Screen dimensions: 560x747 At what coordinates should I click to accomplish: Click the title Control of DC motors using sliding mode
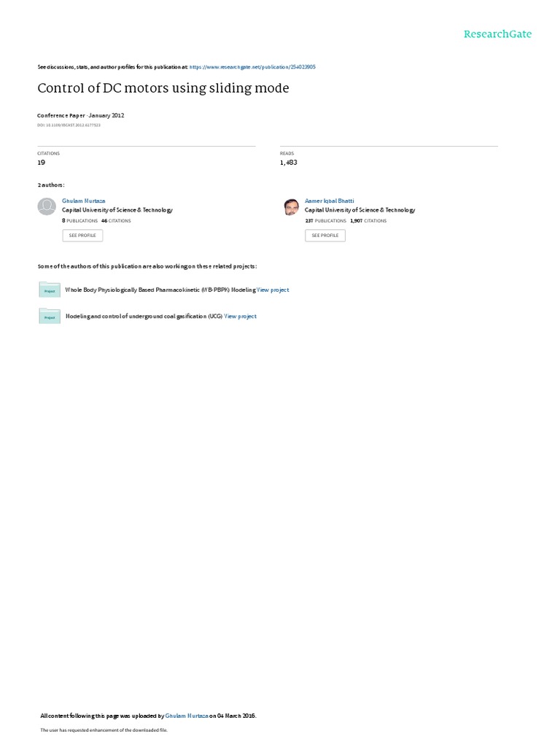coord(163,88)
